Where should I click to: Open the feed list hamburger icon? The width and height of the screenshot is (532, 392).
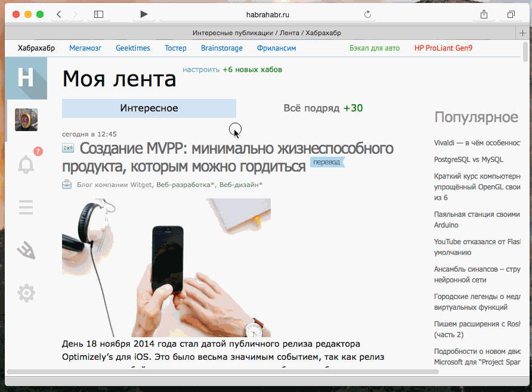26,207
